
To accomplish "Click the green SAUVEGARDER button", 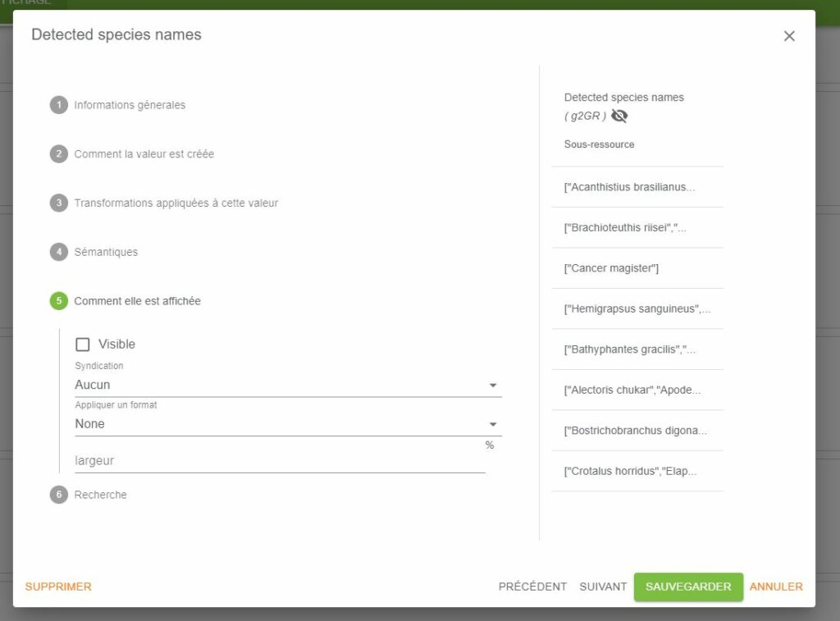I will pyautogui.click(x=688, y=587).
